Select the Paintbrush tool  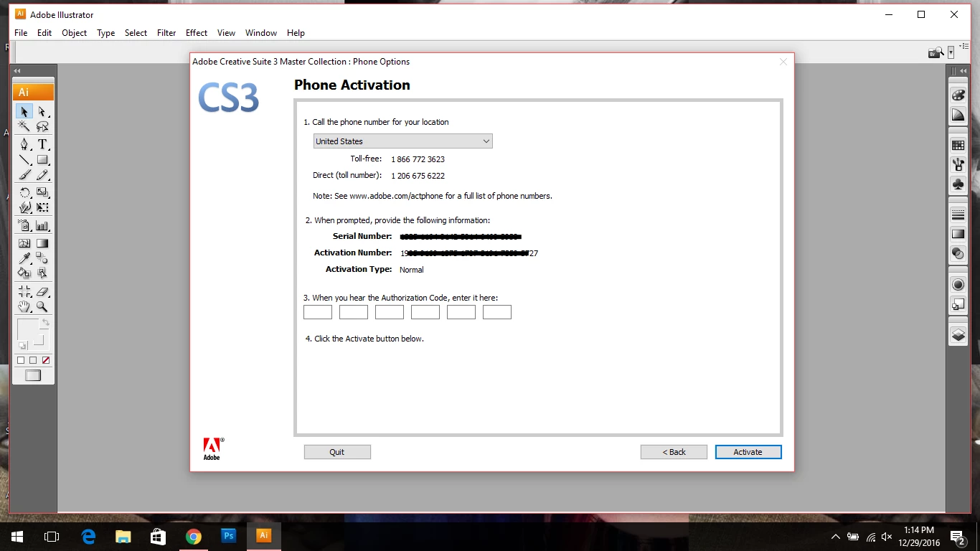tap(24, 174)
